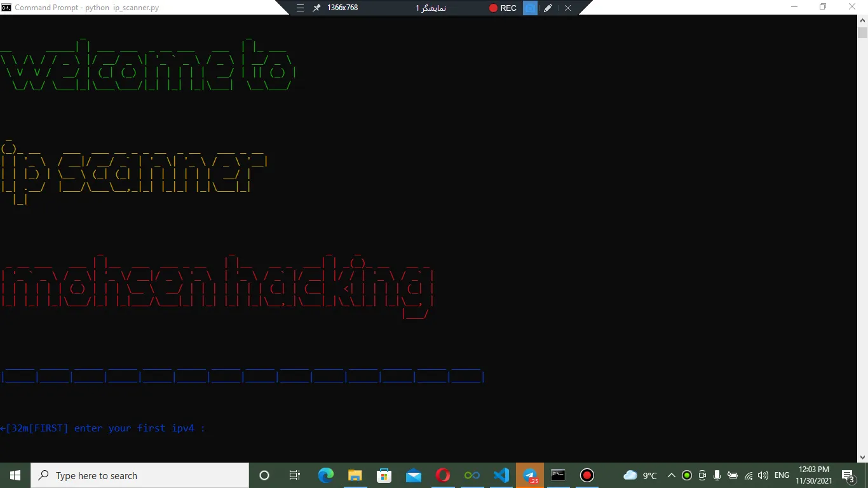Open Task View from the taskbar
This screenshot has width=868, height=488.
tap(294, 475)
